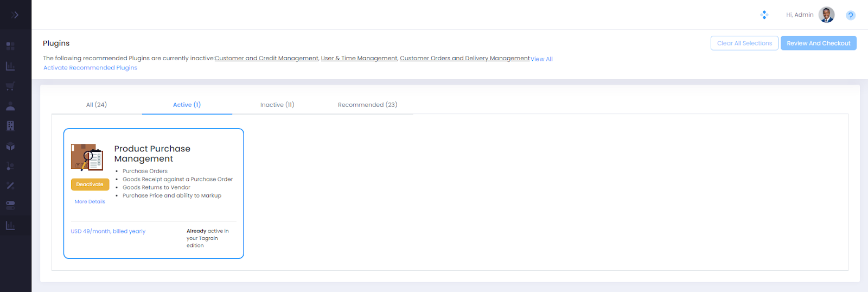Open the dashboard grid icon in sidebar

coord(10,46)
